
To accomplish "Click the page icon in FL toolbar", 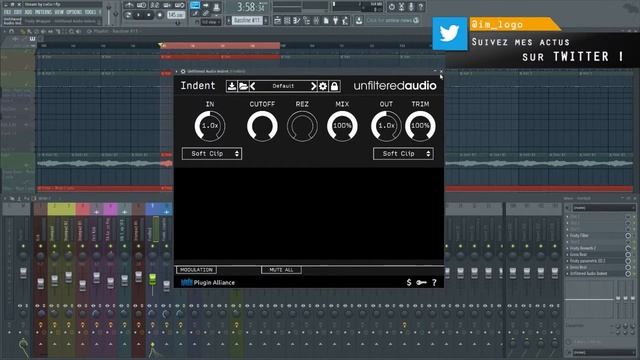I will [326, 20].
